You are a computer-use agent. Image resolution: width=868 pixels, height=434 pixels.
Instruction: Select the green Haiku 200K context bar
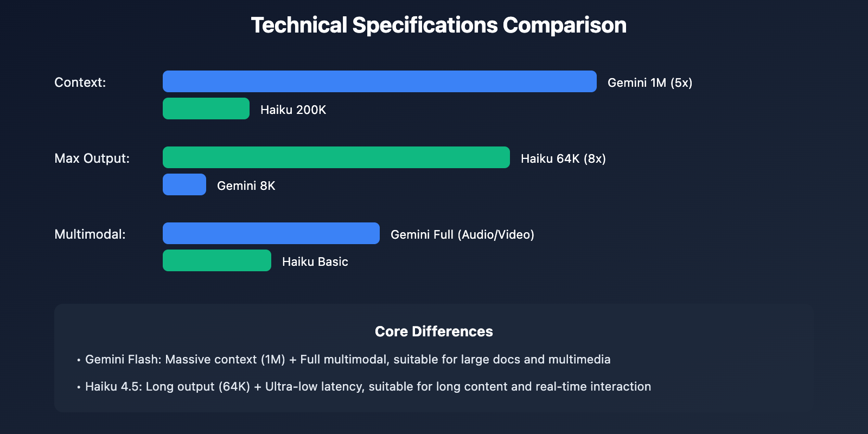pyautogui.click(x=206, y=108)
